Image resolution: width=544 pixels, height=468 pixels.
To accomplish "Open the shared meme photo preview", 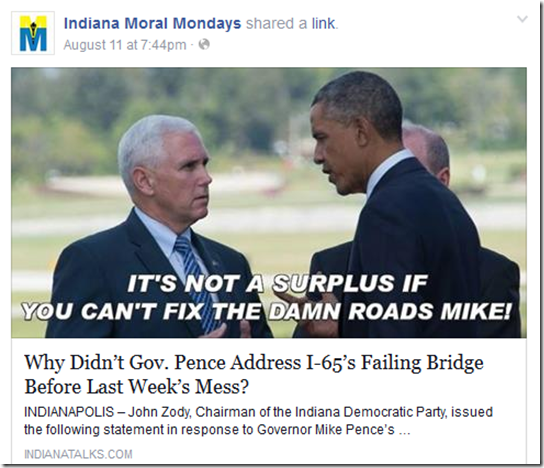I will [269, 203].
